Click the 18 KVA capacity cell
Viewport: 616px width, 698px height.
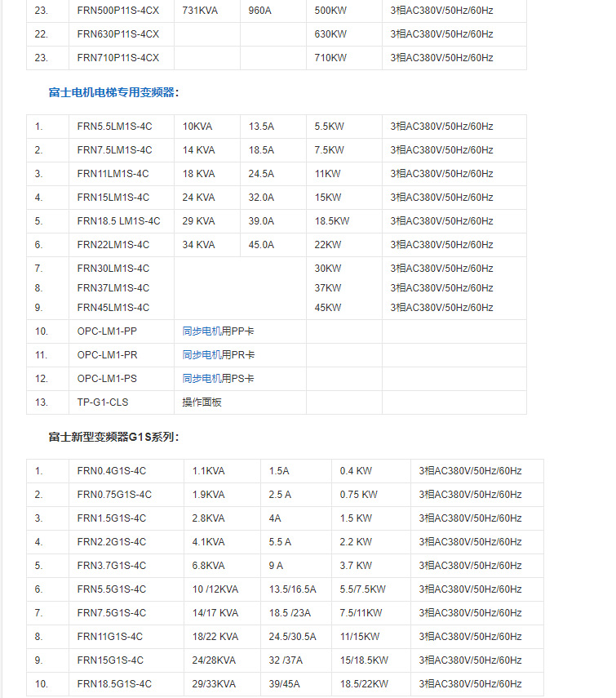point(207,174)
